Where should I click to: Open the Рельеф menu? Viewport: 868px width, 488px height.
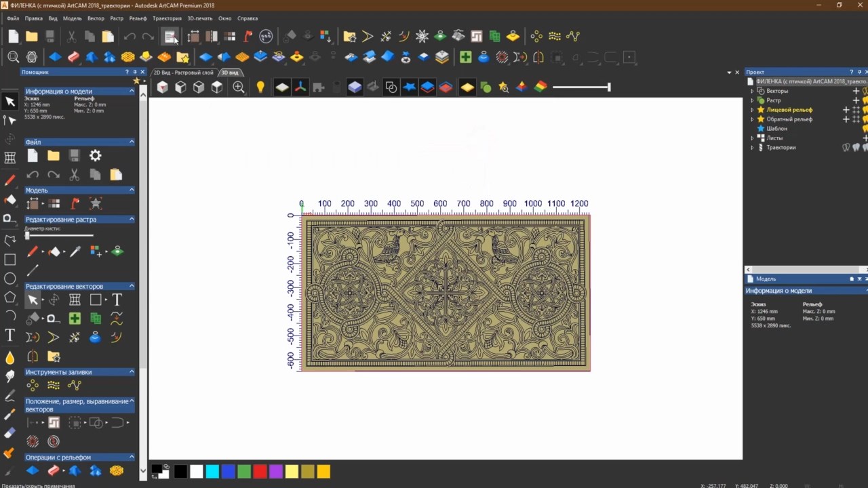point(138,18)
